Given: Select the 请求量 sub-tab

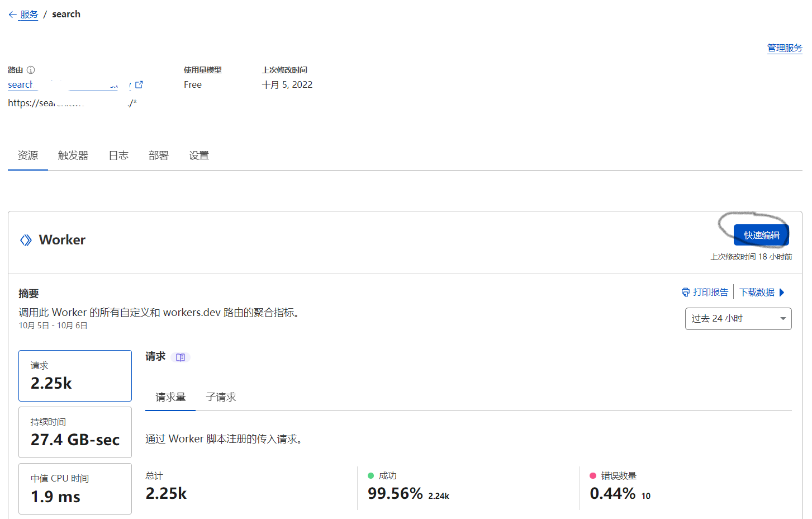Looking at the screenshot, I should click(170, 397).
